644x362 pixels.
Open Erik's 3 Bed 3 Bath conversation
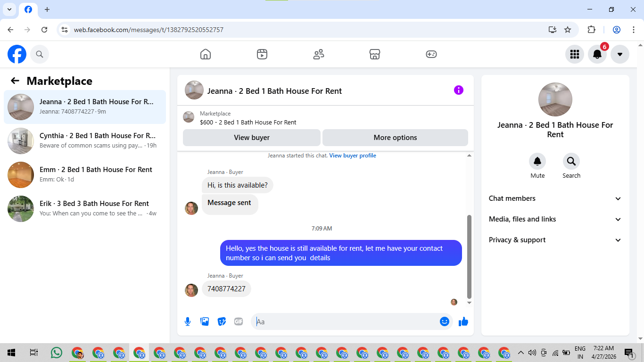pyautogui.click(x=85, y=209)
